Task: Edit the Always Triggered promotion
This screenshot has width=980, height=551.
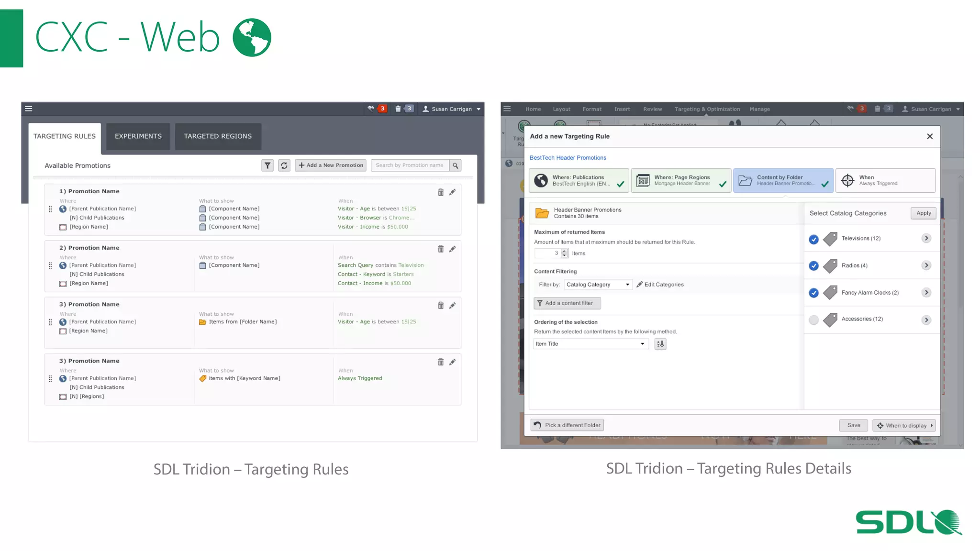Action: [452, 362]
